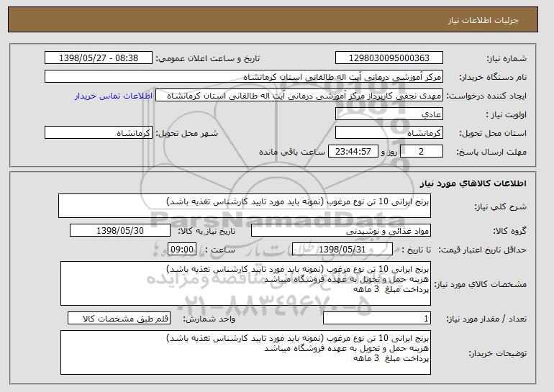Click the شماره نیاز field 1298030095000363
The width and height of the screenshot is (554, 392).
(389, 58)
